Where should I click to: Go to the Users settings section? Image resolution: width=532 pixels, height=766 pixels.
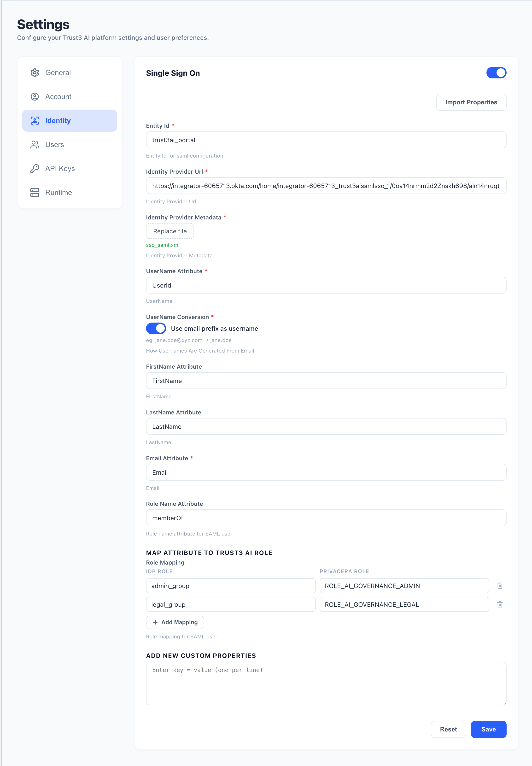pyautogui.click(x=70, y=145)
